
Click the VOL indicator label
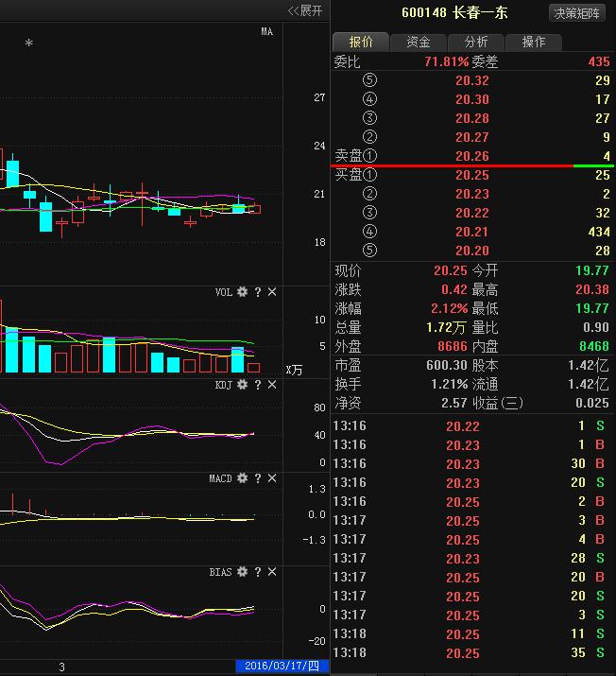point(224,292)
